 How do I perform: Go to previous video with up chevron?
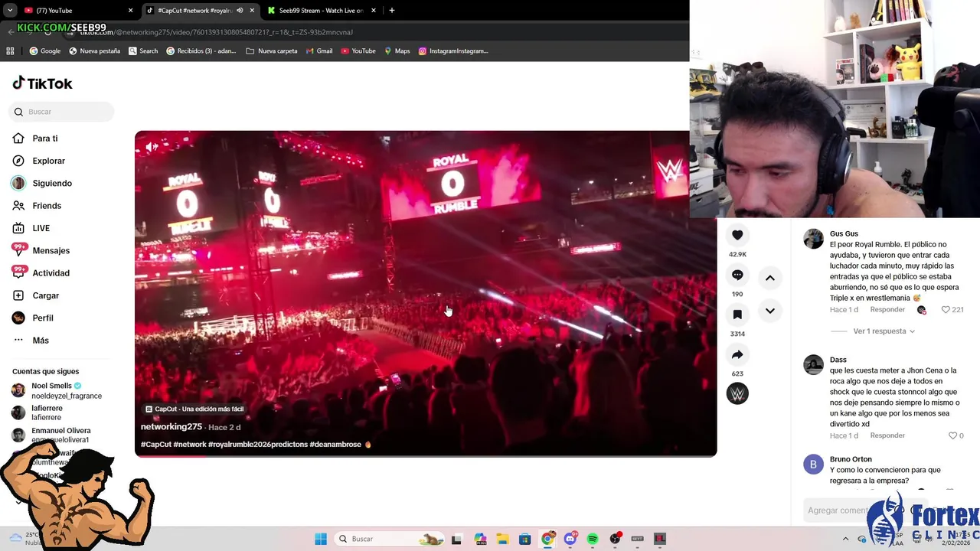pyautogui.click(x=770, y=278)
